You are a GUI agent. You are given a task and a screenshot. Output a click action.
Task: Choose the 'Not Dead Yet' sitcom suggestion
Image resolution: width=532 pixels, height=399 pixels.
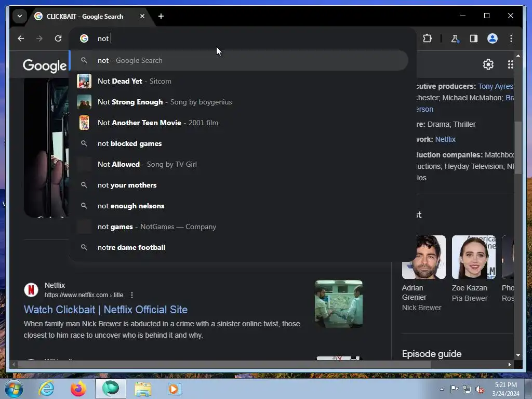238,81
